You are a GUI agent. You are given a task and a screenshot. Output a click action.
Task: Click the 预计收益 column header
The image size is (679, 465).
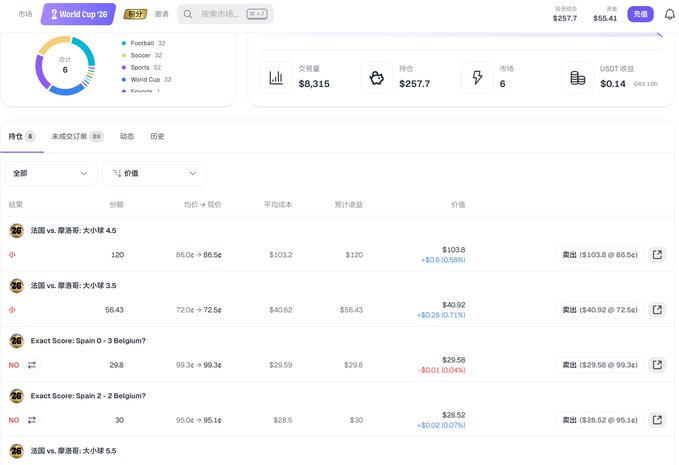[349, 204]
